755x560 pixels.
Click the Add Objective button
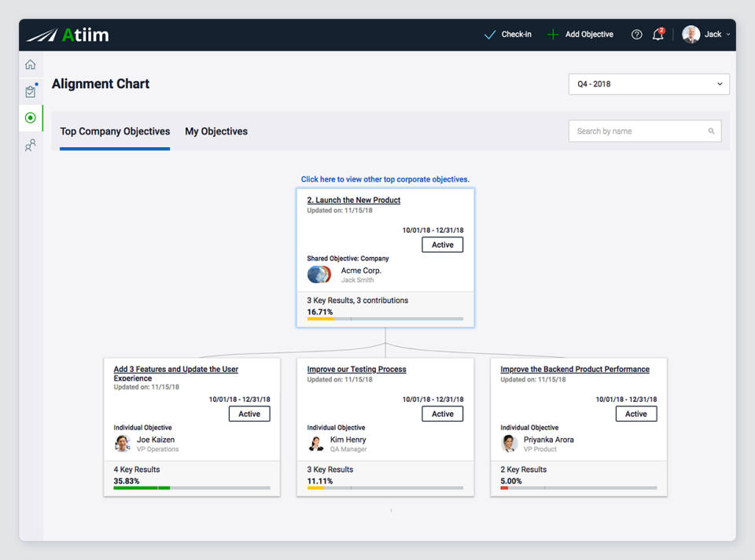[580, 35]
